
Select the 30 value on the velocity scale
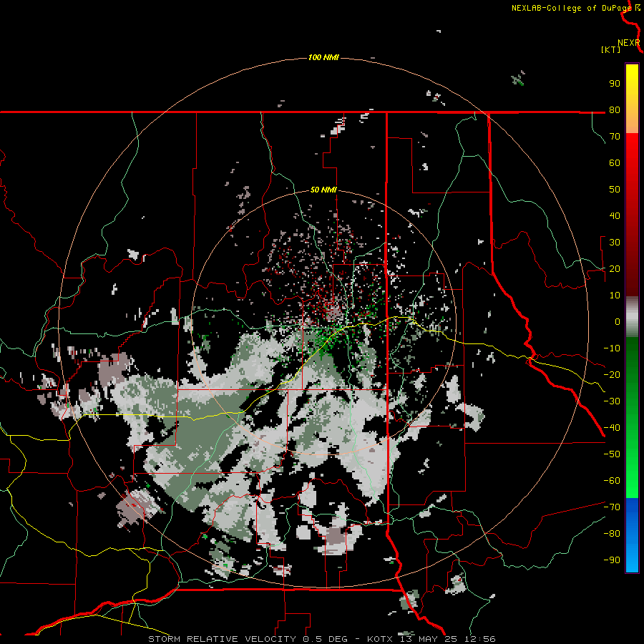pyautogui.click(x=615, y=243)
